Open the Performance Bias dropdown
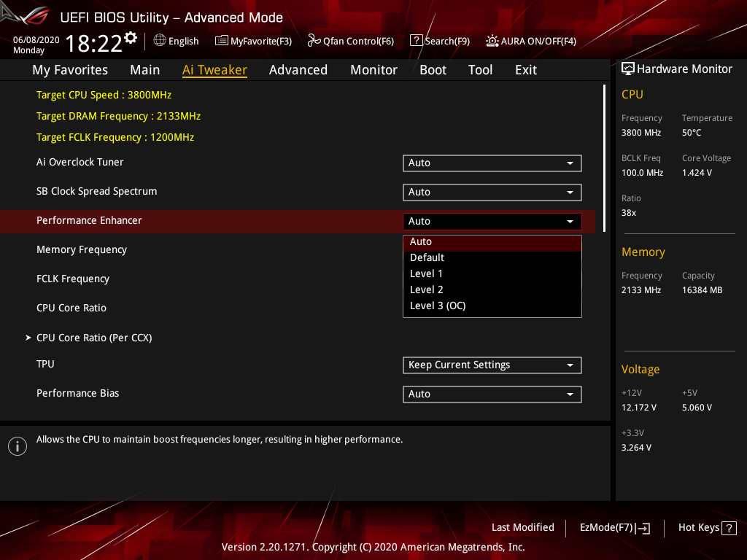Screen dimensions: 747x560 (x=492, y=394)
